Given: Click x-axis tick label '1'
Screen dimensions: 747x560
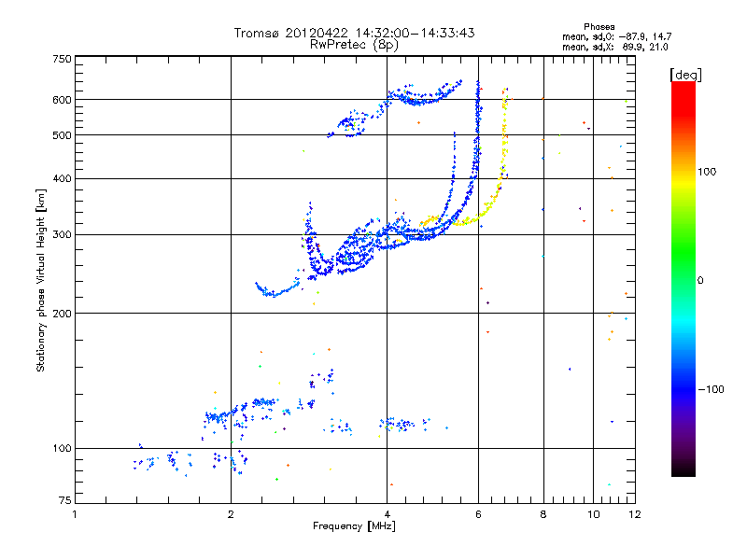Looking at the screenshot, I should pos(75,514).
